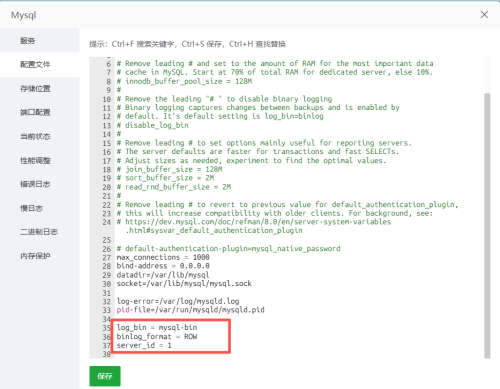Open the 慢日志 tab
The height and width of the screenshot is (389, 500).
31,208
